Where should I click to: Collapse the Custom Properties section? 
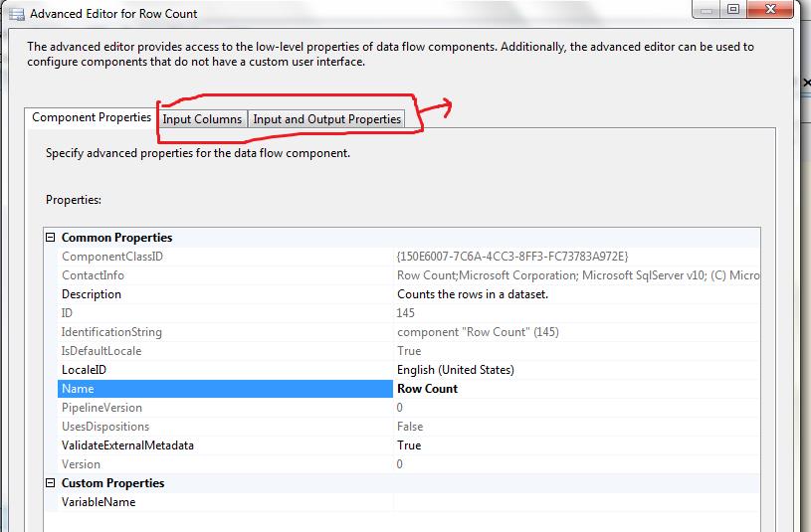tap(51, 483)
